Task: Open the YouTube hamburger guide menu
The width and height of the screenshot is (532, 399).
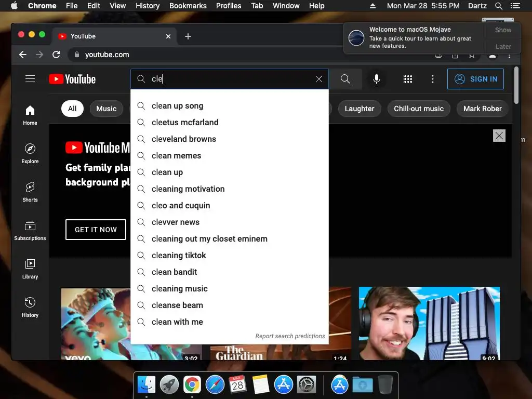Action: pos(30,79)
